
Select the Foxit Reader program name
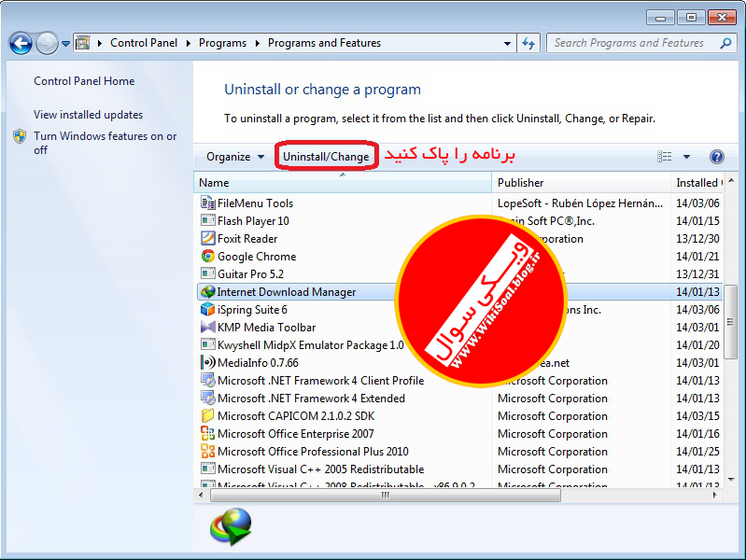247,238
